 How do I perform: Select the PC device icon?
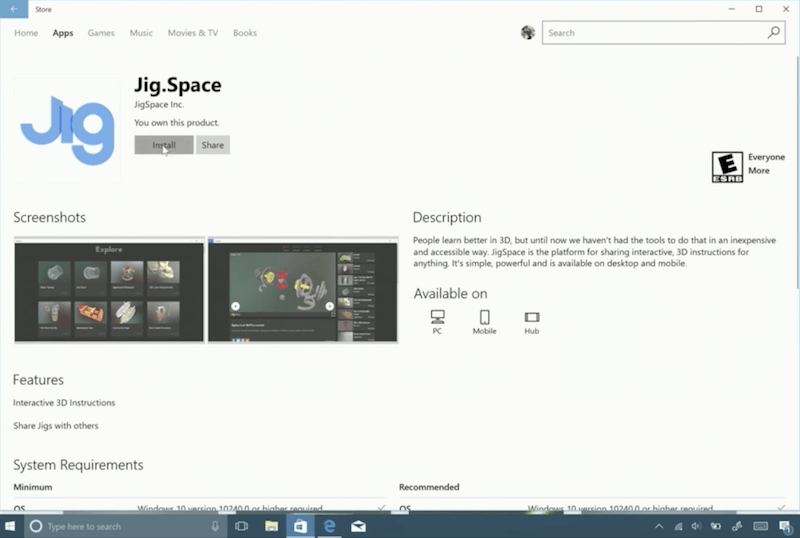(437, 317)
